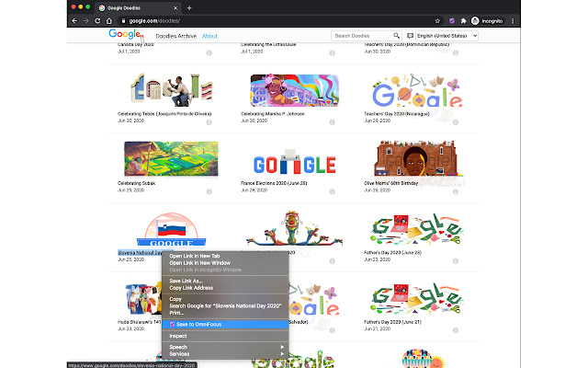Click the feedback icon beside the language selector
Viewport: 588px width, 368px height.
(410, 36)
